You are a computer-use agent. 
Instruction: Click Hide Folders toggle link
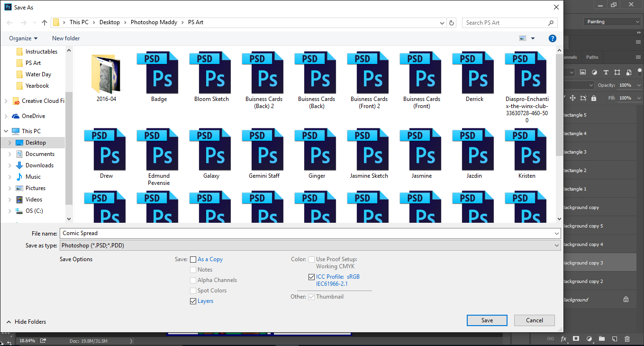tap(26, 322)
